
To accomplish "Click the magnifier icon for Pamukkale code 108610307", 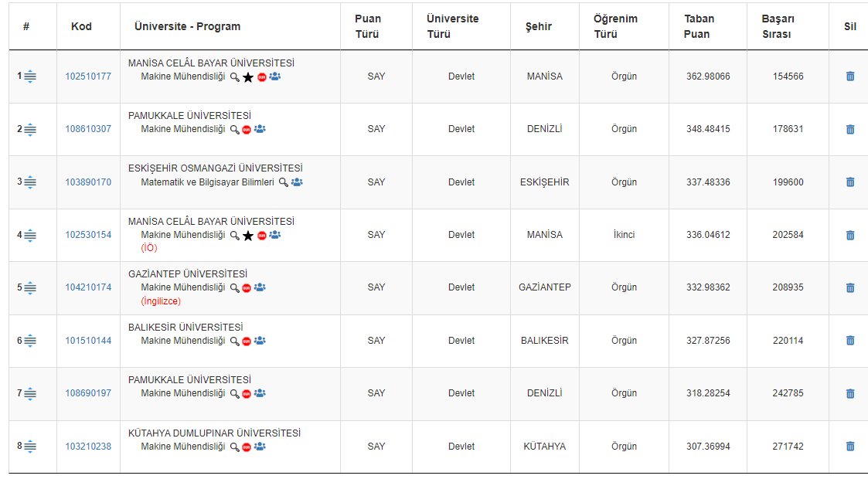I will coord(234,130).
